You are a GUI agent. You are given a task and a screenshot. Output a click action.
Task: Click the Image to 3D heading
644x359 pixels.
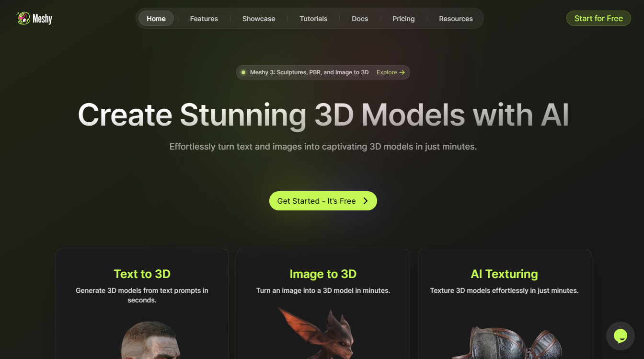click(323, 274)
